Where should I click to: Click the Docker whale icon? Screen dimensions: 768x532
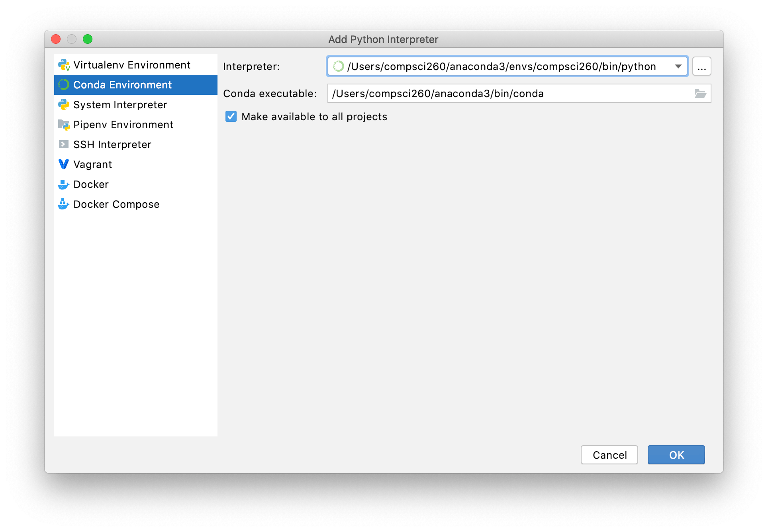point(64,184)
